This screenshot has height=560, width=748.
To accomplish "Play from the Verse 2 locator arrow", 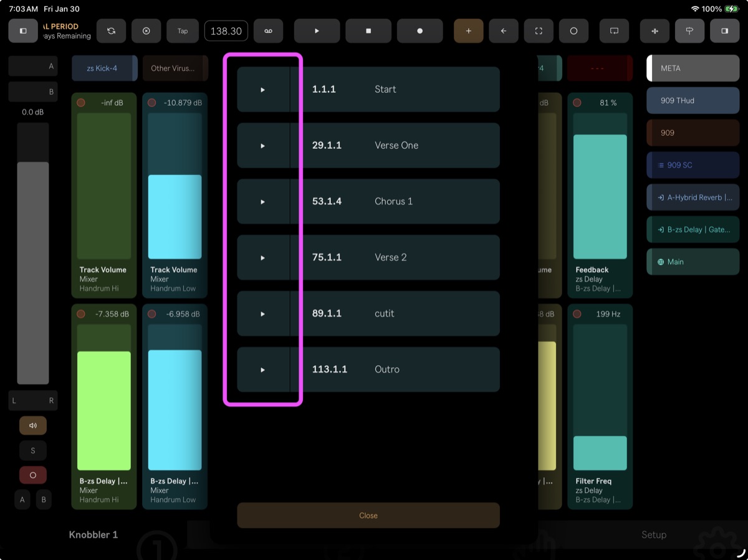I will click(263, 258).
